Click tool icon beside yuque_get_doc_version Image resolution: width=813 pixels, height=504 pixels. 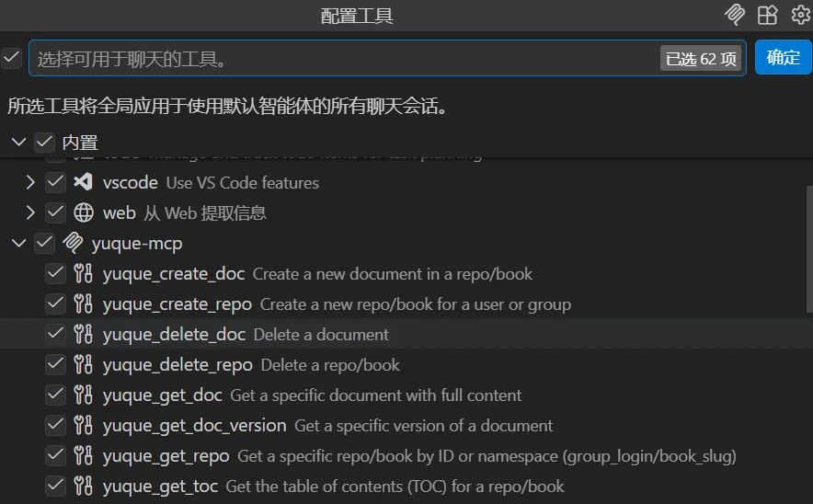point(83,425)
